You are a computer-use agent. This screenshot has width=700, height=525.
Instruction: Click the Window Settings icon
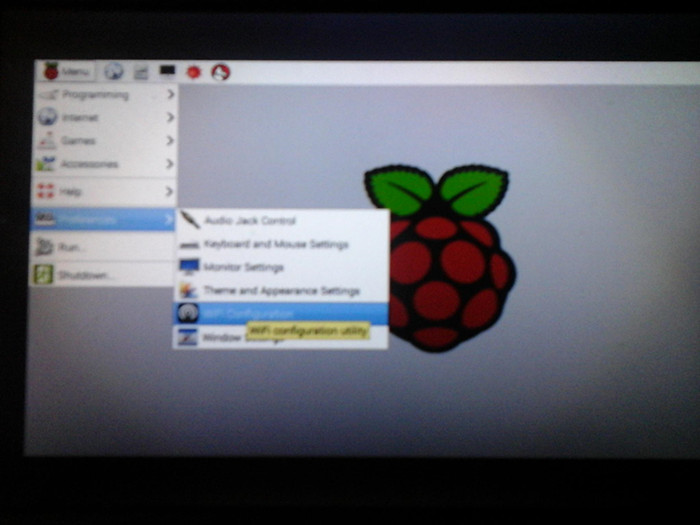click(187, 338)
